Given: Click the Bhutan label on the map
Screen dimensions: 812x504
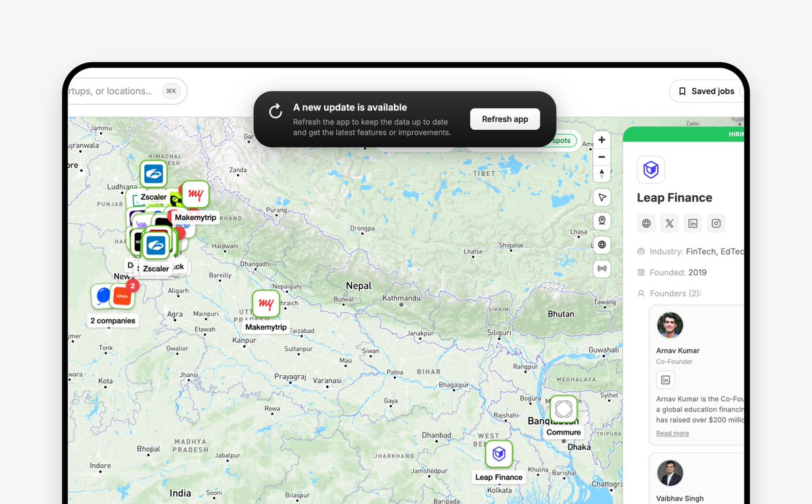Looking at the screenshot, I should [x=561, y=314].
